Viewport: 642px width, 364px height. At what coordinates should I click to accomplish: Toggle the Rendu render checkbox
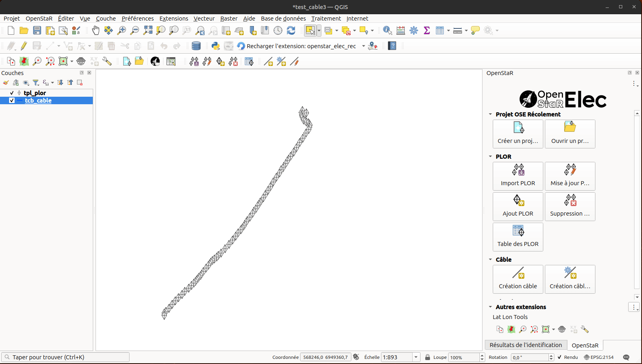pos(559,357)
